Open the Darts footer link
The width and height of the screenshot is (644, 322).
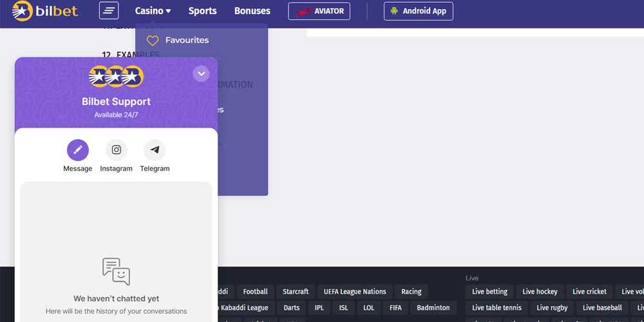pyautogui.click(x=292, y=308)
